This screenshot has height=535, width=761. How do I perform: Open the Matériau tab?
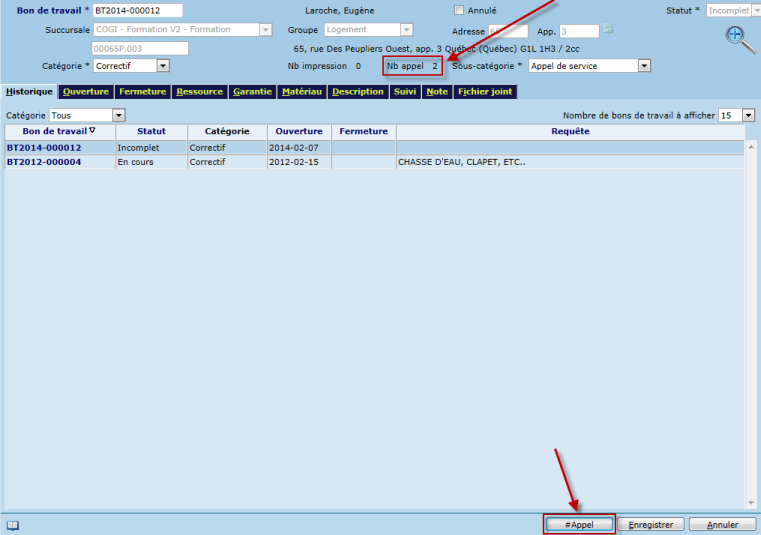(x=302, y=92)
